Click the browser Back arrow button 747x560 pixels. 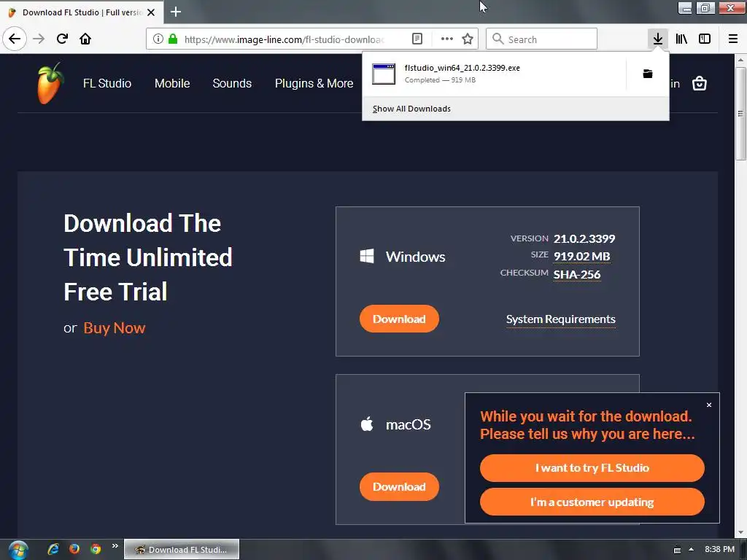pos(15,39)
